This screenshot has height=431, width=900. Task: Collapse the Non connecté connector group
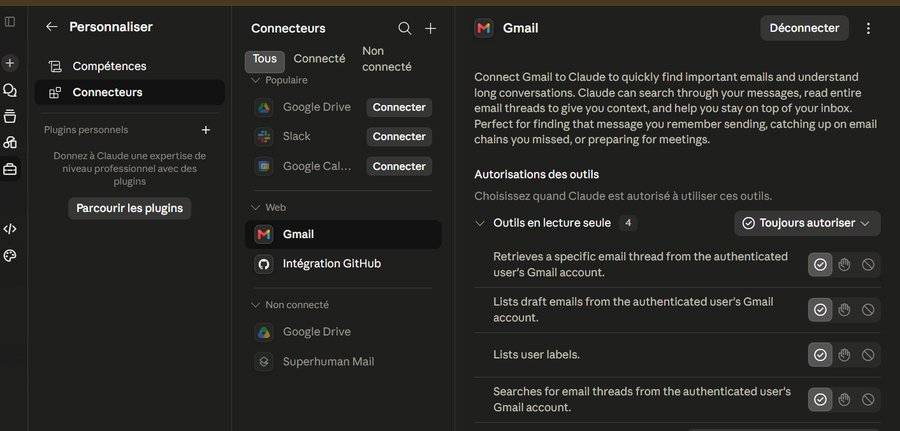(256, 305)
